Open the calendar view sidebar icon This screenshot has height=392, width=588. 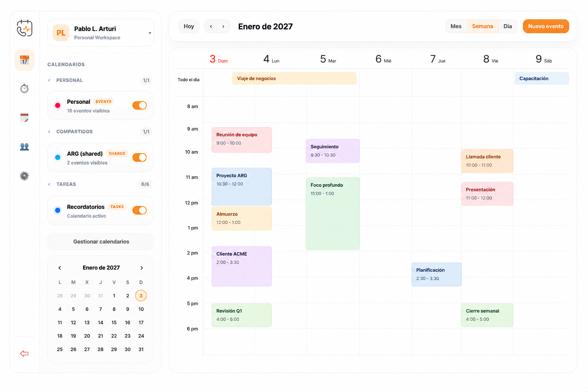[24, 60]
